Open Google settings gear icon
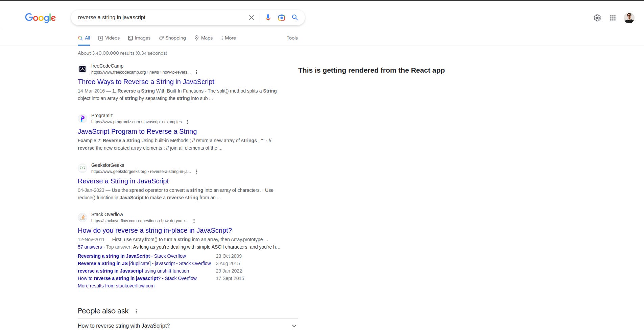644x332 pixels. click(597, 18)
